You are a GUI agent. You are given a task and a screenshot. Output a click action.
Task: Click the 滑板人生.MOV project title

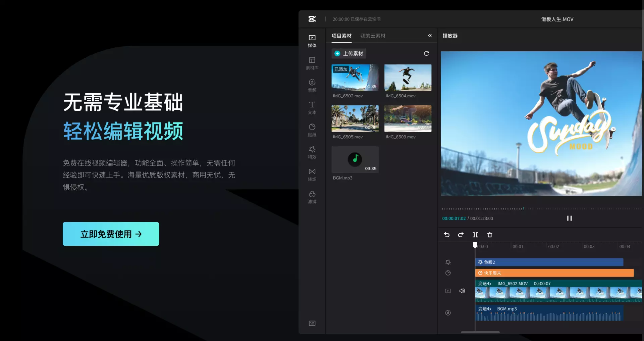pyautogui.click(x=557, y=19)
